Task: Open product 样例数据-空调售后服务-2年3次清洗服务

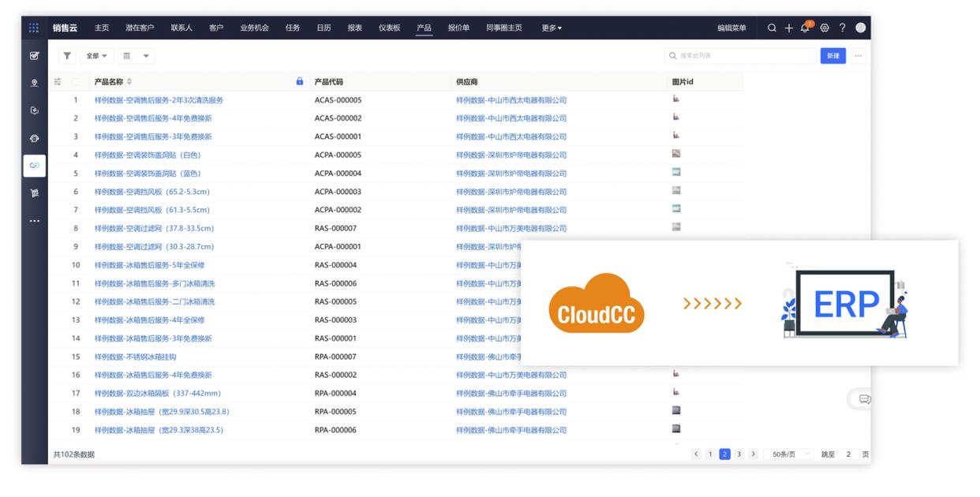Action: click(159, 100)
